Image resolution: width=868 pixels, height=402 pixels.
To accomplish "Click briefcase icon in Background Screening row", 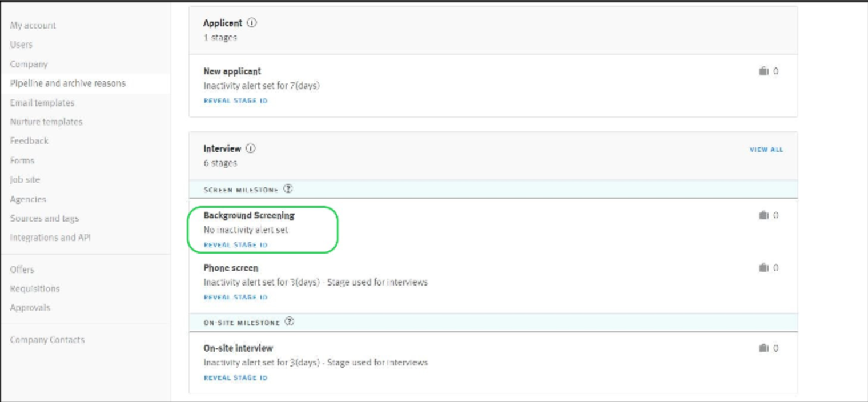I will coord(763,215).
